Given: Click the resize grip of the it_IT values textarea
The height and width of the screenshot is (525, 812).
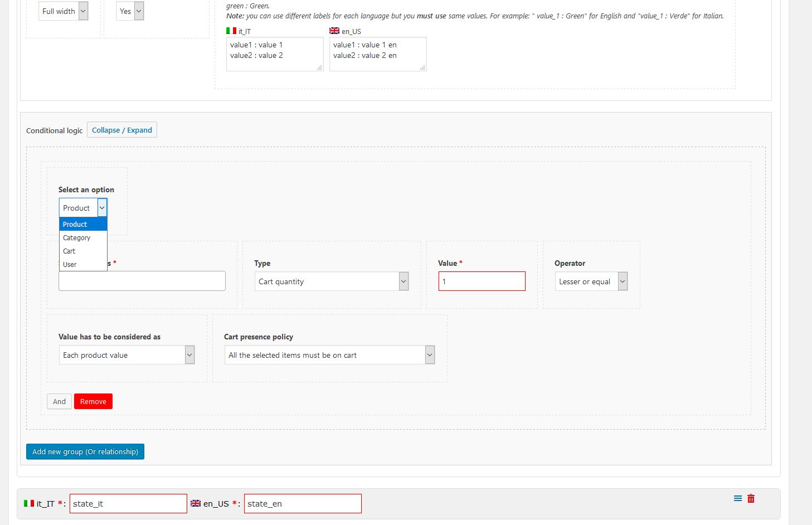Looking at the screenshot, I should [x=319, y=67].
